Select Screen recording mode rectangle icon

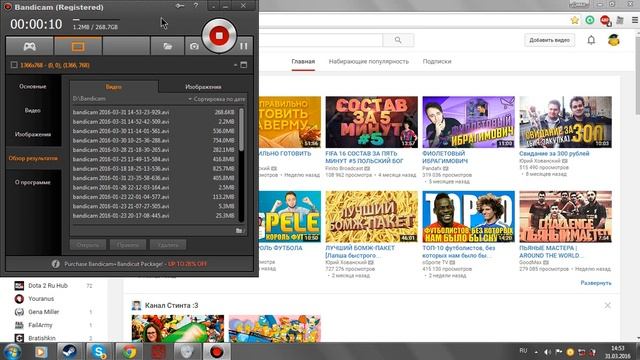(78, 46)
